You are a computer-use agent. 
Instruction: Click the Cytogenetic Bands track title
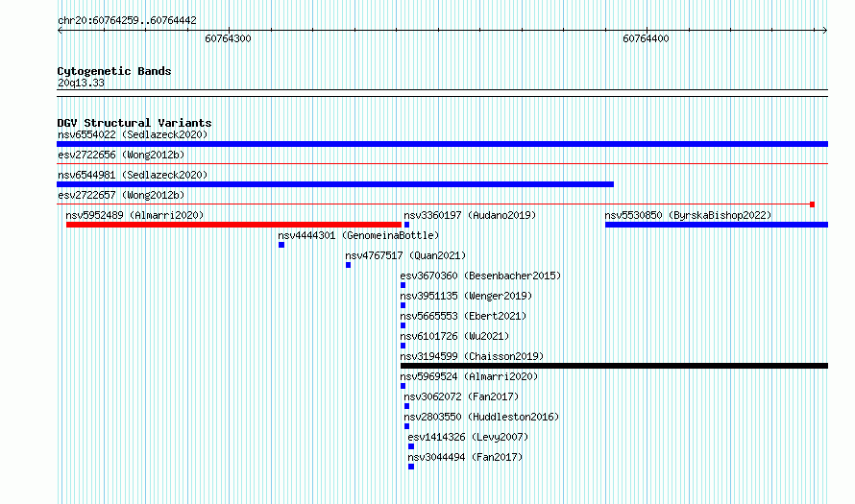pyautogui.click(x=114, y=71)
